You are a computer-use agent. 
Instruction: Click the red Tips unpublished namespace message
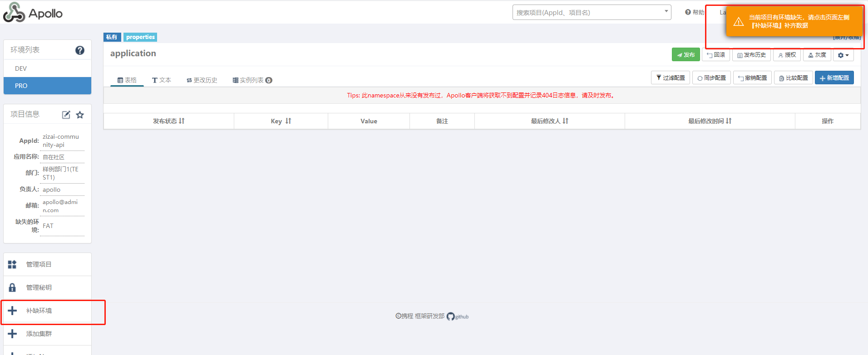pyautogui.click(x=482, y=95)
